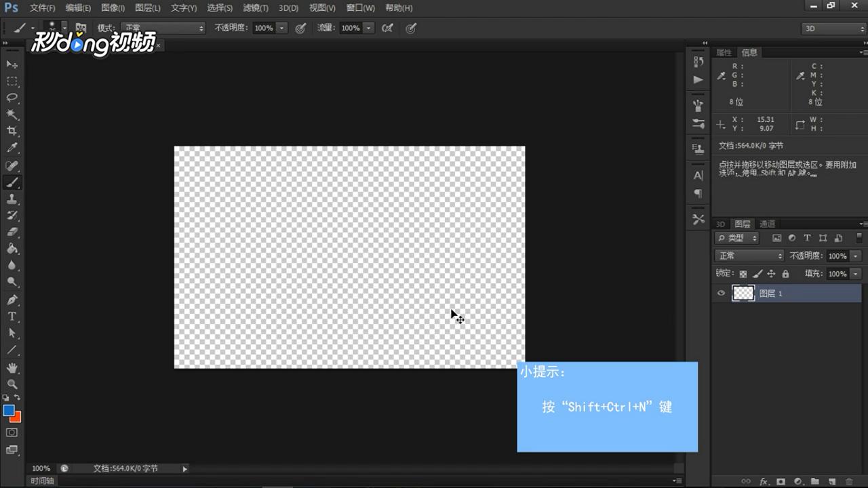Click the new group folder icon

(814, 481)
